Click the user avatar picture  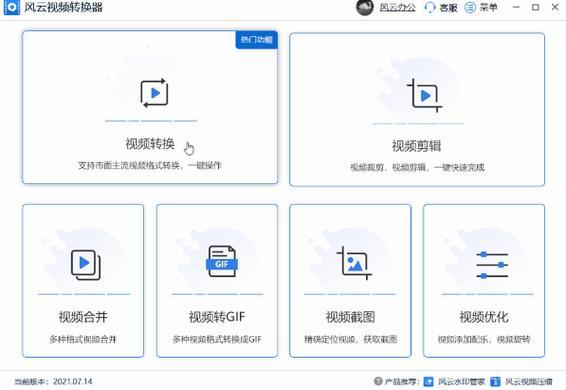pyautogui.click(x=365, y=7)
